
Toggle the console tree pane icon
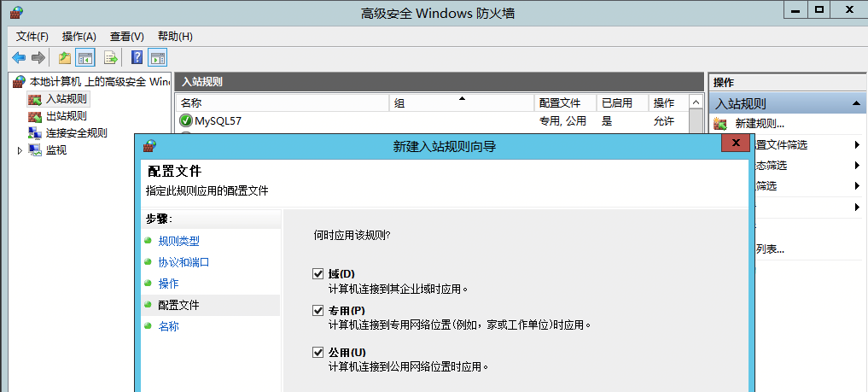pyautogui.click(x=84, y=57)
